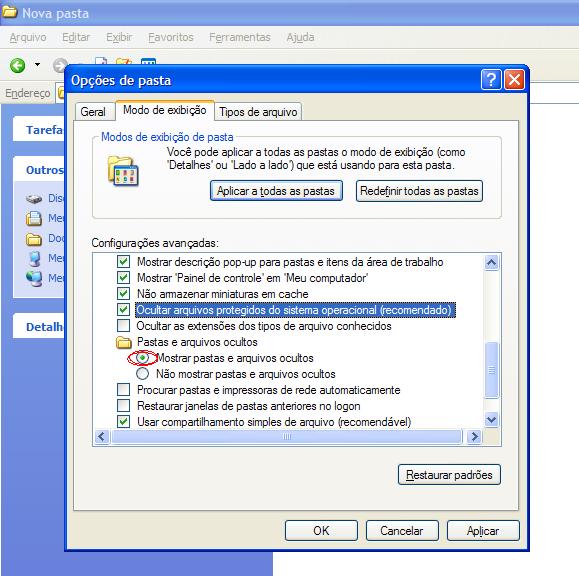Viewport: 579px width, 576px height.
Task: Enable 'Restaurar janelas de pastas anteriores no logon'
Action: 123,405
